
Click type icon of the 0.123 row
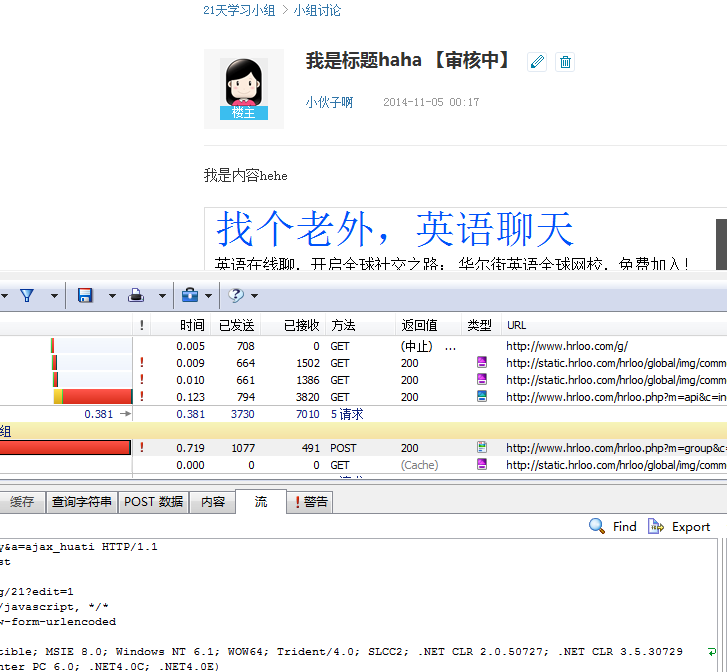pos(482,396)
